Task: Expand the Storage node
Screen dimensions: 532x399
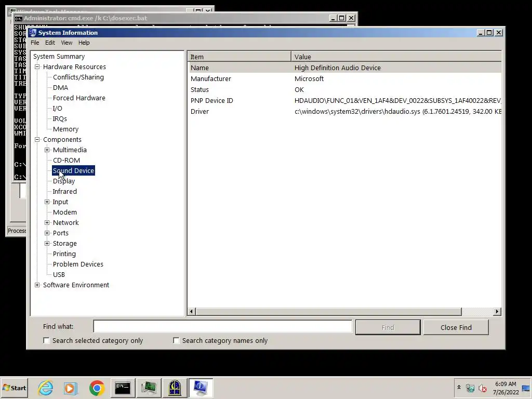Action: [x=47, y=244]
